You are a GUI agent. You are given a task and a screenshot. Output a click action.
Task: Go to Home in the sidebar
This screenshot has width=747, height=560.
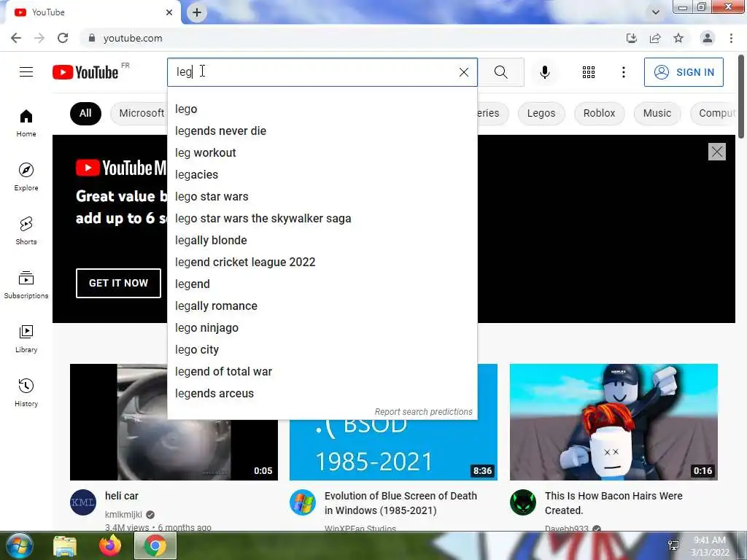(x=26, y=122)
